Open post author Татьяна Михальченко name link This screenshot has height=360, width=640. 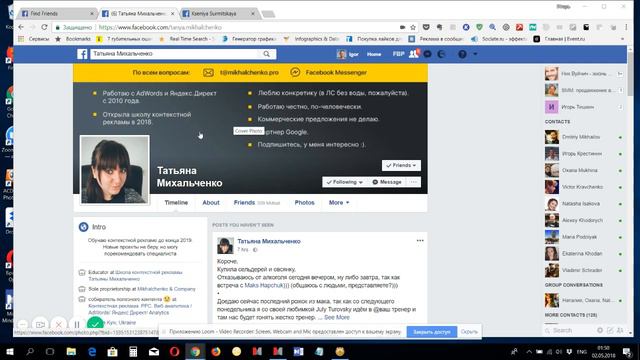[x=269, y=241]
